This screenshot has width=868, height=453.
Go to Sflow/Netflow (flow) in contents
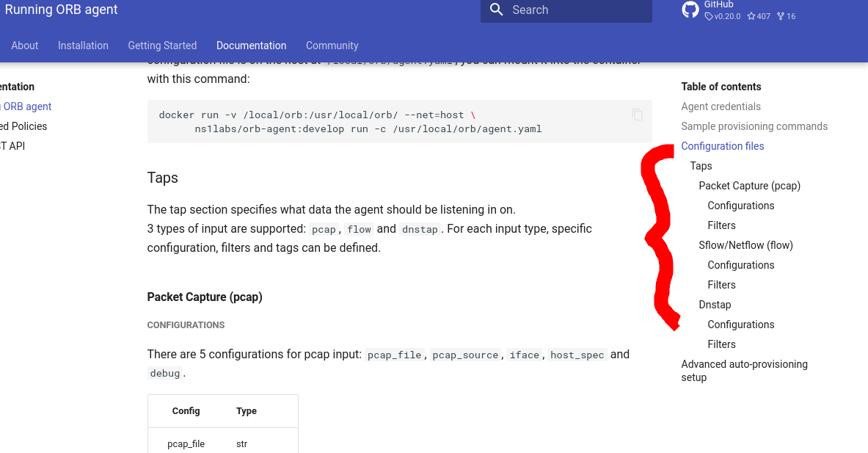(x=745, y=245)
